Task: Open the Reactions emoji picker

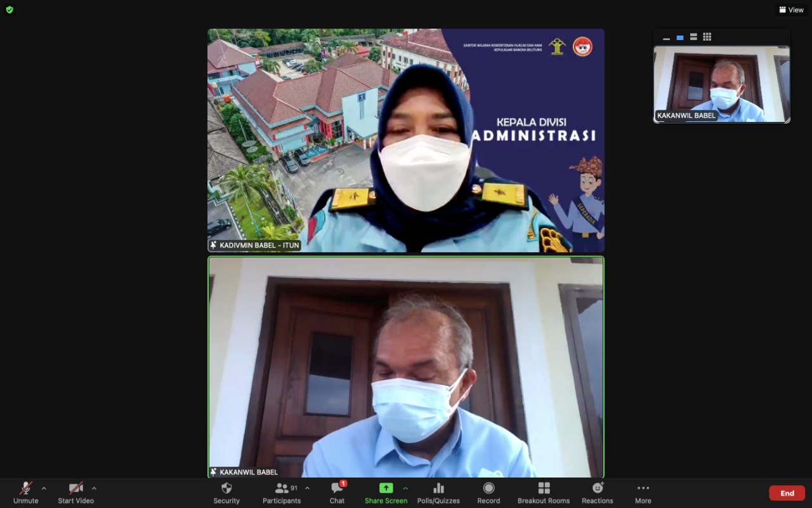Action: coord(598,492)
